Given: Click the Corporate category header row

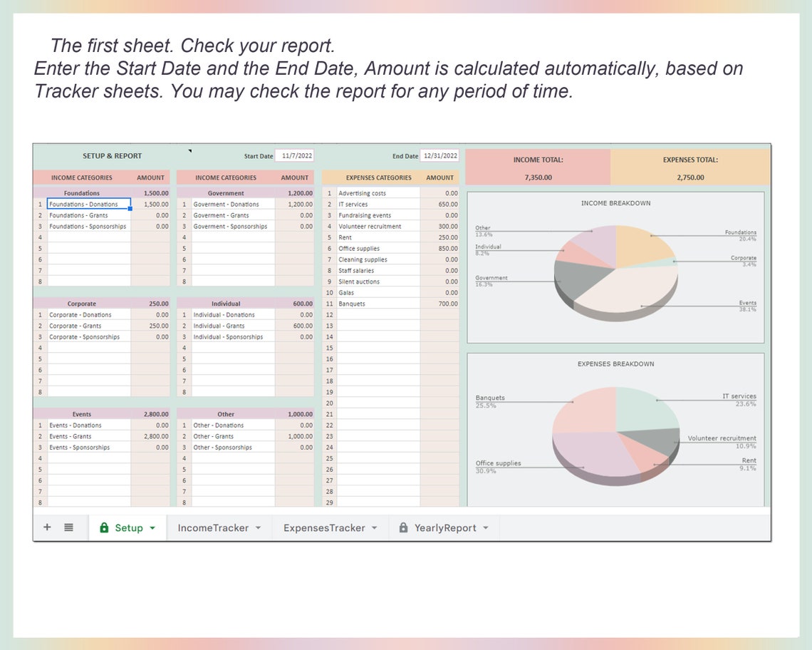Looking at the screenshot, I should (101, 303).
